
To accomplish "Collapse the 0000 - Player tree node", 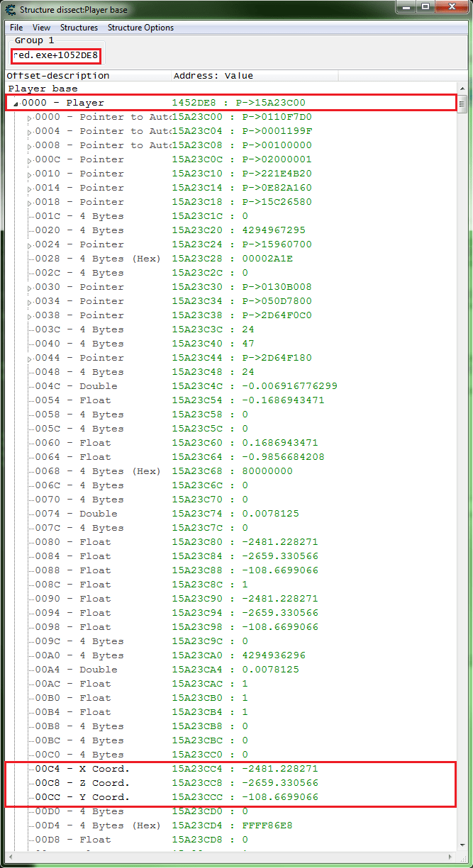I will 16,103.
